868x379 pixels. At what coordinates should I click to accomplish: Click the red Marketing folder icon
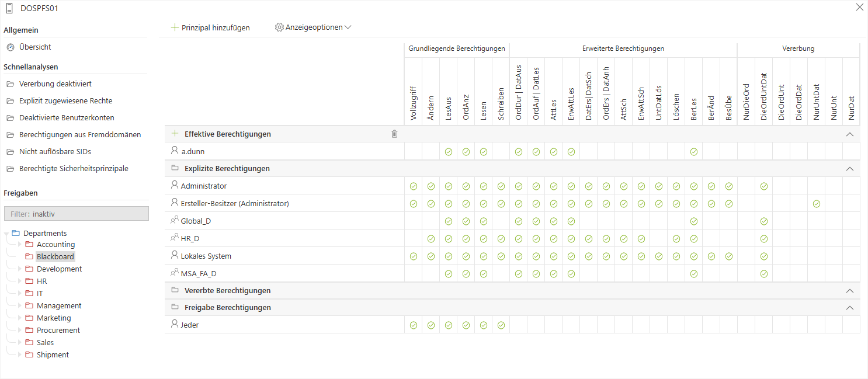tap(29, 318)
